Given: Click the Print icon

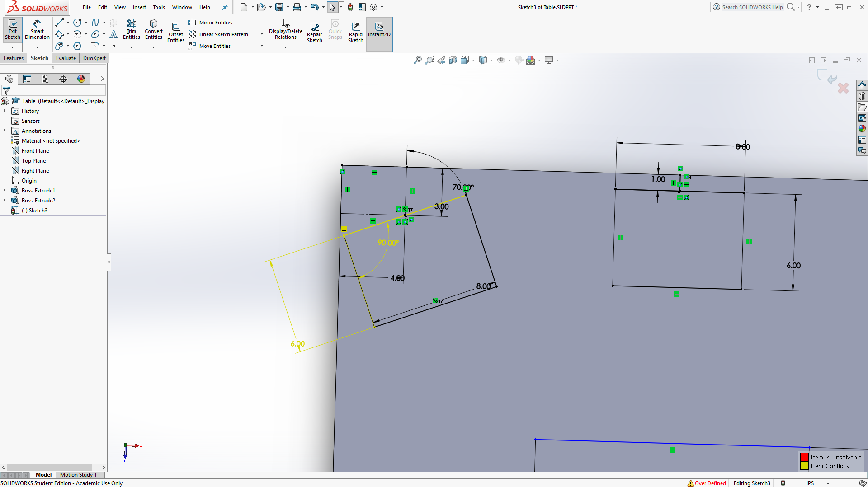Looking at the screenshot, I should pos(297,7).
